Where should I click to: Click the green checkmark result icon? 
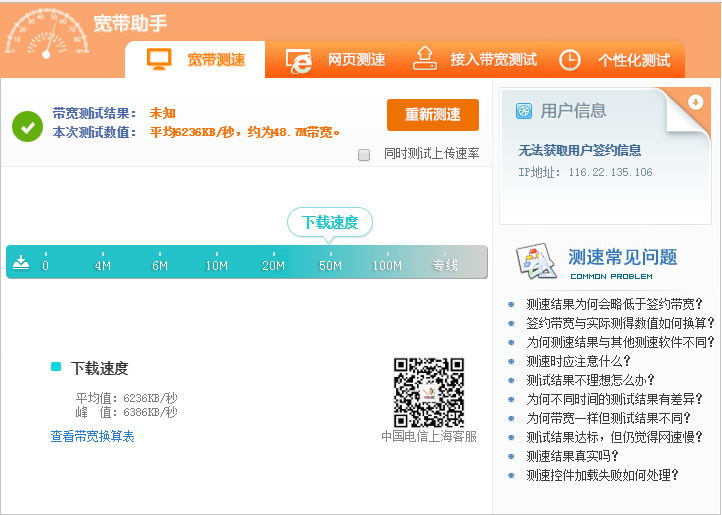(x=26, y=126)
